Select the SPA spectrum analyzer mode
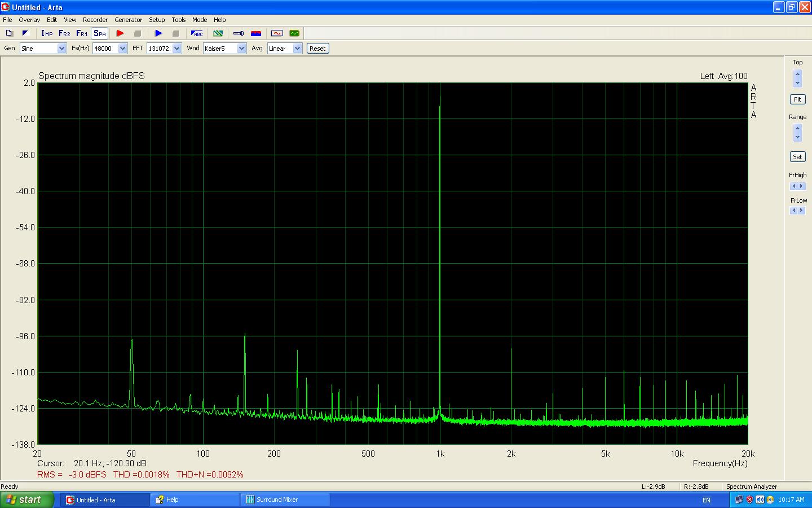Image resolution: width=812 pixels, height=508 pixels. tap(100, 33)
